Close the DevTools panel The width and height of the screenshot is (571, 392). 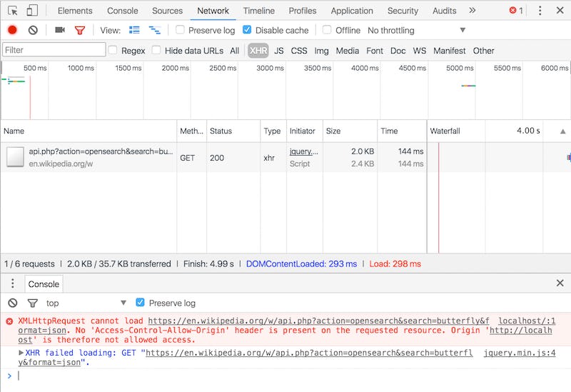point(560,10)
